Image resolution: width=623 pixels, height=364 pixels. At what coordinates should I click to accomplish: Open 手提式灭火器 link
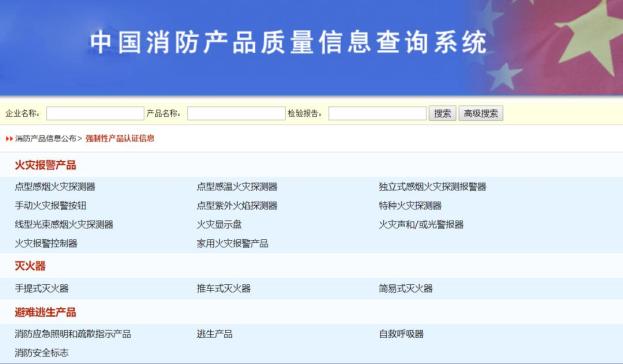42,288
